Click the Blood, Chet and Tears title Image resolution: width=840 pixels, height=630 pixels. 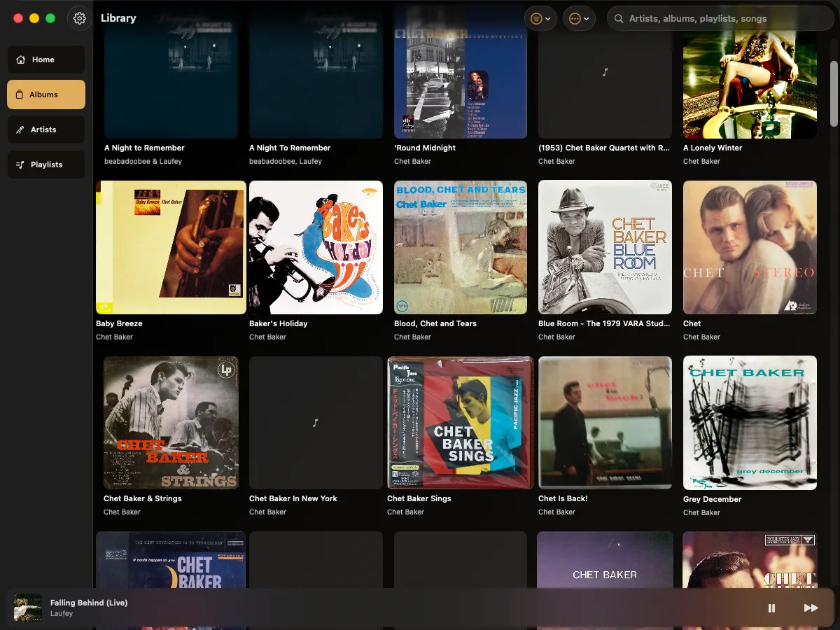click(x=435, y=323)
